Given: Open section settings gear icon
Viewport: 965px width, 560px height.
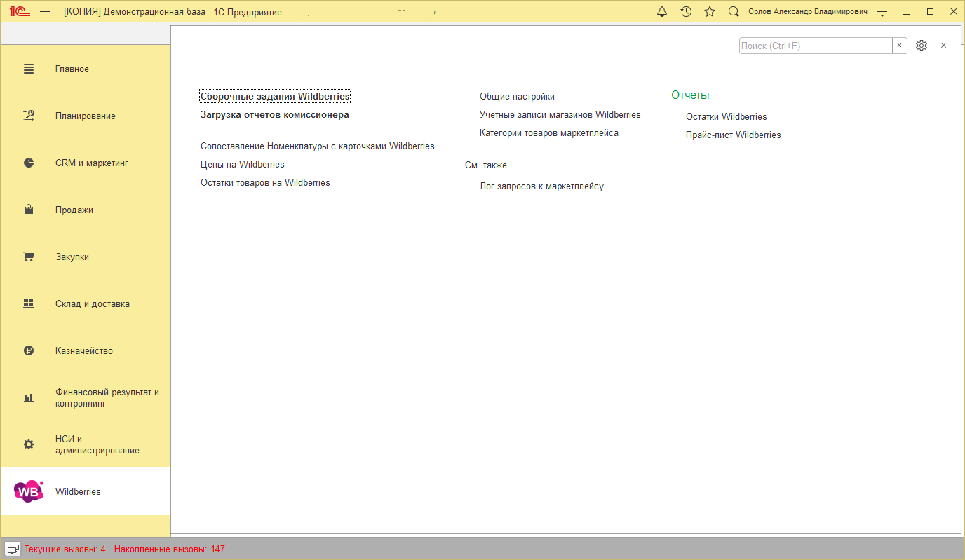Looking at the screenshot, I should point(922,46).
